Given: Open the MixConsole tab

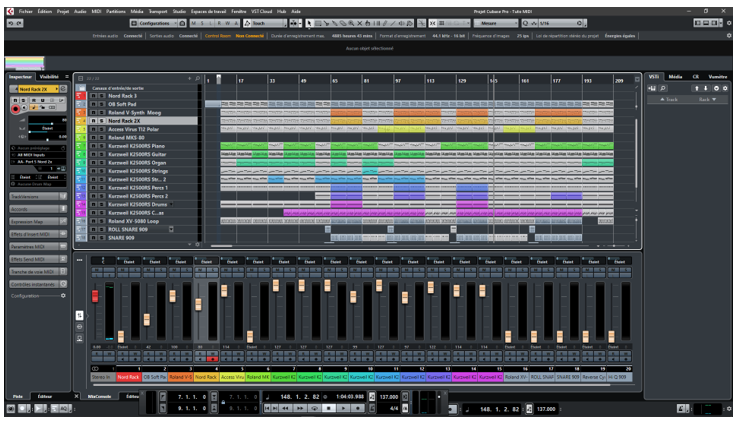Looking at the screenshot, I should 99,396.
